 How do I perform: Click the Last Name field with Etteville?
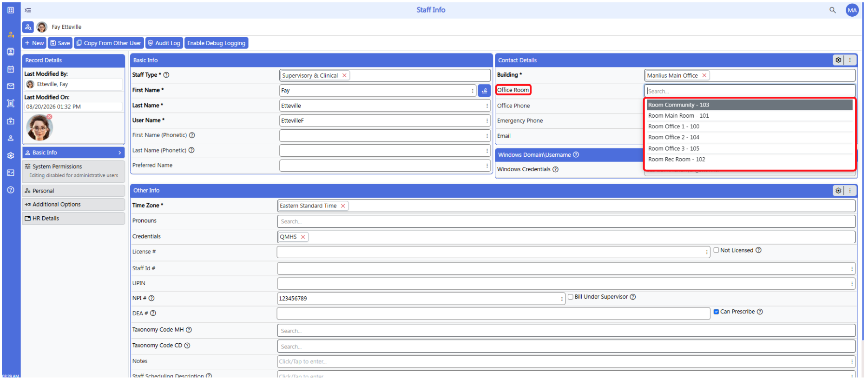point(385,106)
